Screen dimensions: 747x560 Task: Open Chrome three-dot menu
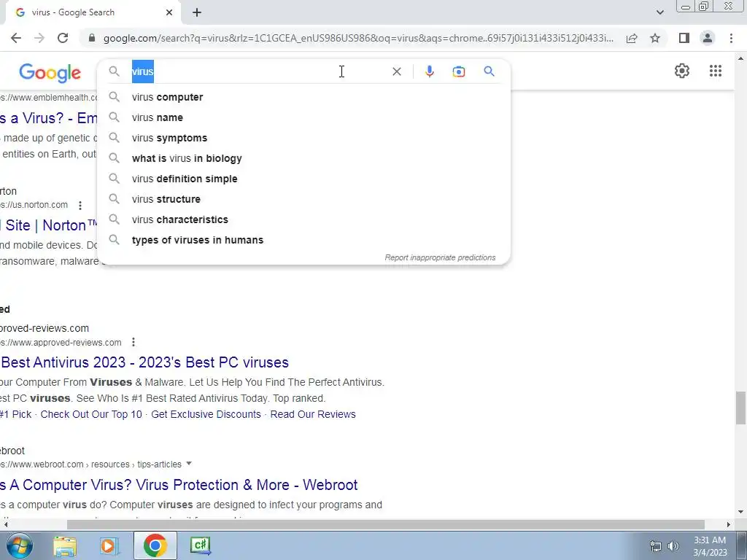731,38
